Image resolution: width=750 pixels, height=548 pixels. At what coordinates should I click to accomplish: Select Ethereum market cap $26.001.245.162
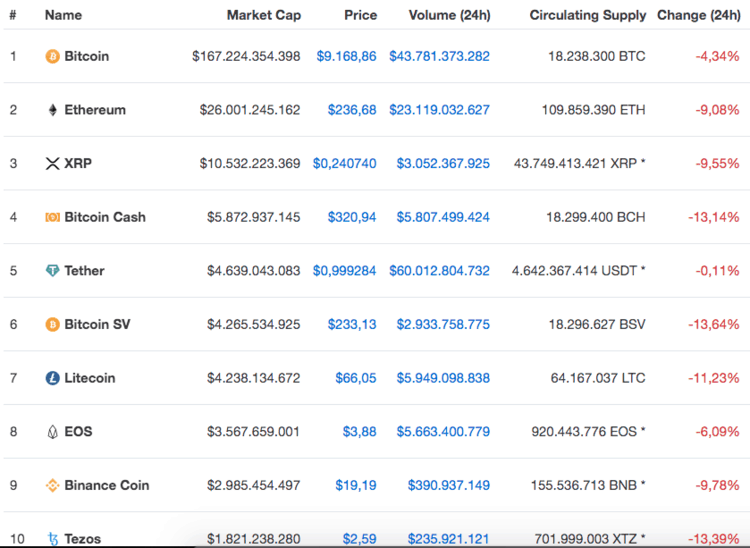250,110
